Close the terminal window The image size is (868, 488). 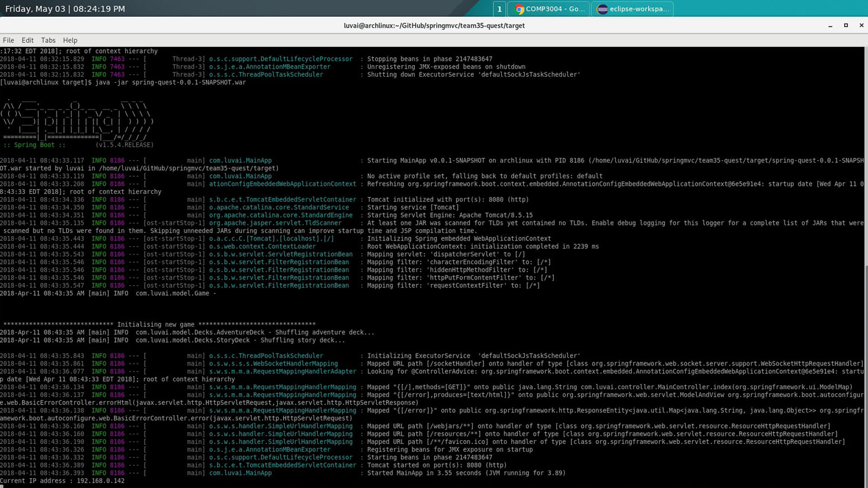pos(861,26)
